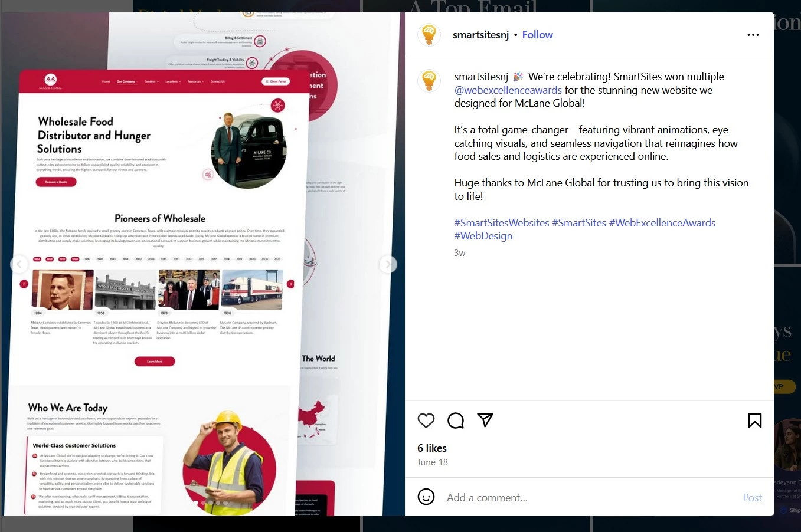Save the post with the bookmark icon
The height and width of the screenshot is (532, 801).
click(754, 421)
